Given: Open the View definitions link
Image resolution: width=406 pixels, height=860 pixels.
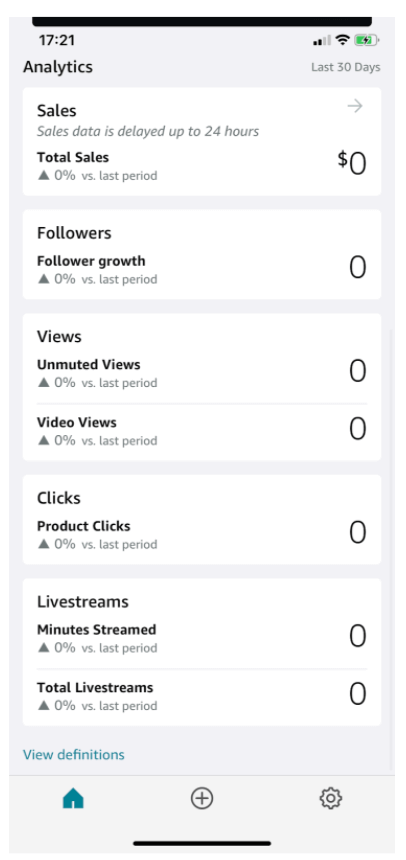Looking at the screenshot, I should pyautogui.click(x=74, y=755).
